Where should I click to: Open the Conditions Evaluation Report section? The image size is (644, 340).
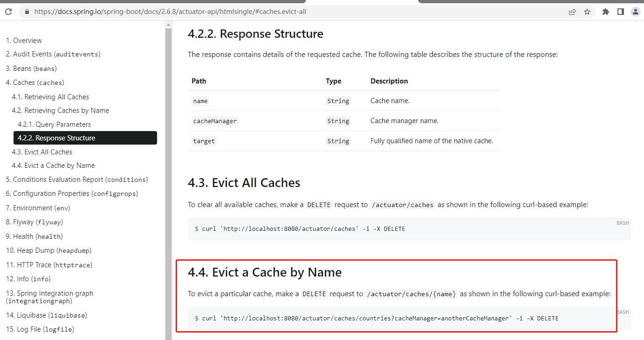tap(76, 179)
